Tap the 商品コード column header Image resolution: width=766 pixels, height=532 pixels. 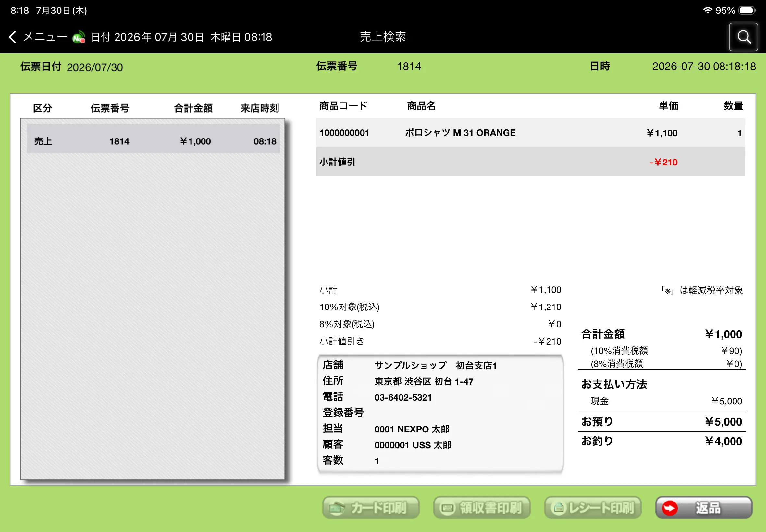coord(343,106)
